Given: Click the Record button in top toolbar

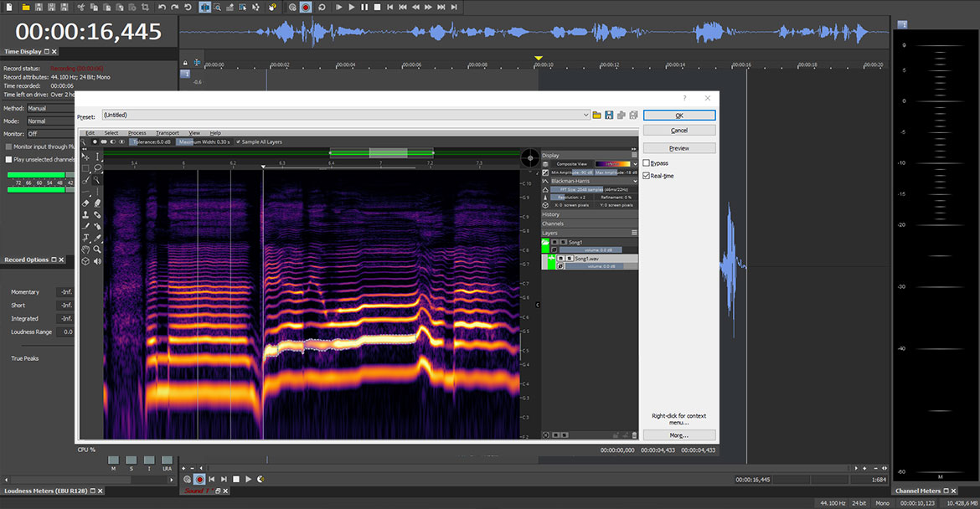Looking at the screenshot, I should coord(306,7).
